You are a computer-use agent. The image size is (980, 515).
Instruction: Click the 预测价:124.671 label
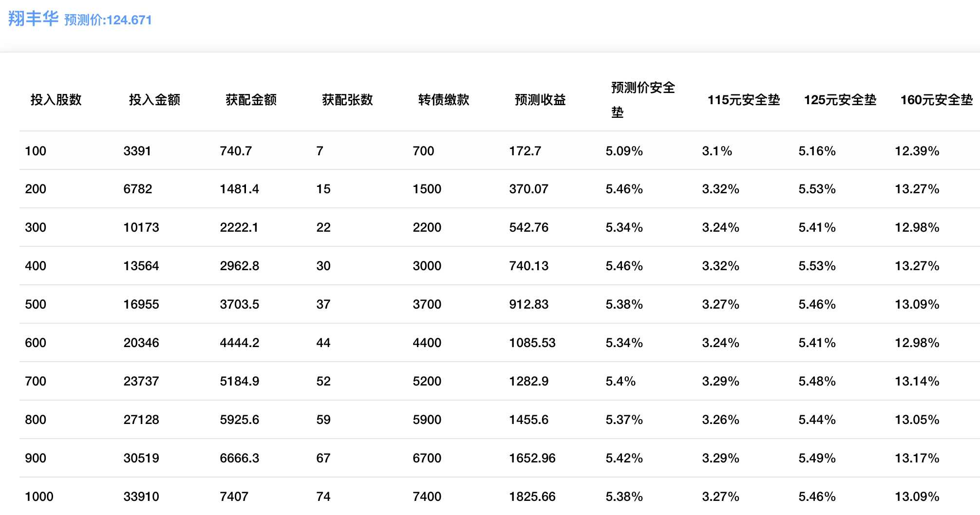(108, 20)
